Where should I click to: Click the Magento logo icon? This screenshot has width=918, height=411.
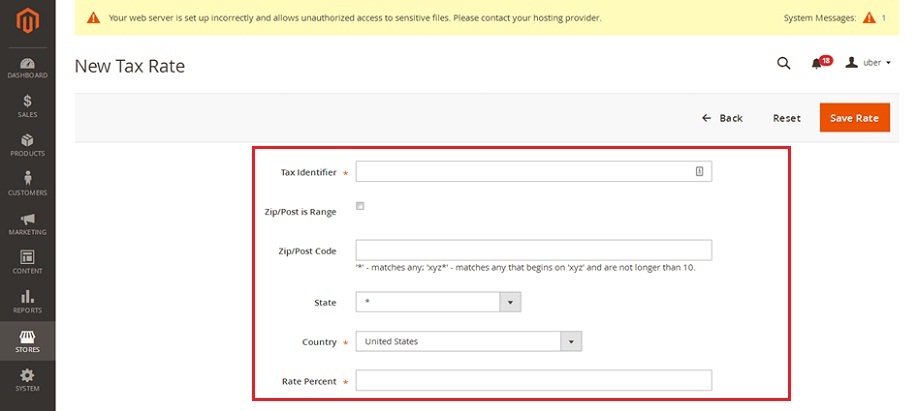tap(28, 21)
